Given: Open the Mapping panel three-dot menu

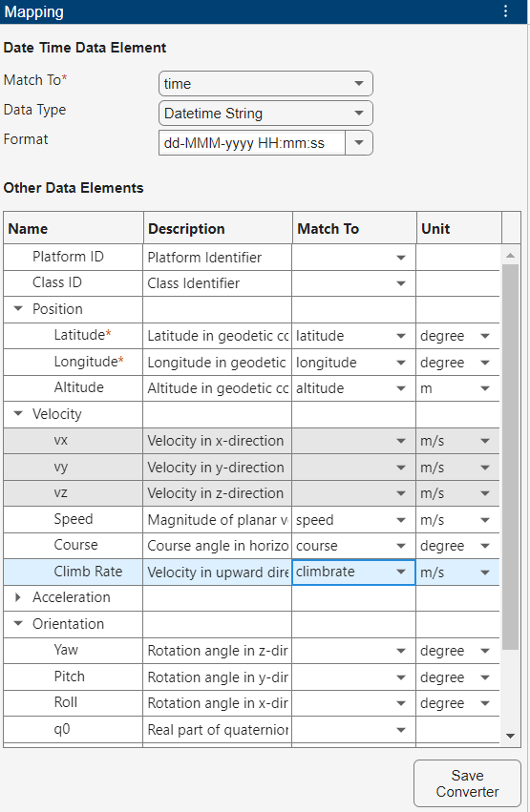Looking at the screenshot, I should pyautogui.click(x=506, y=11).
